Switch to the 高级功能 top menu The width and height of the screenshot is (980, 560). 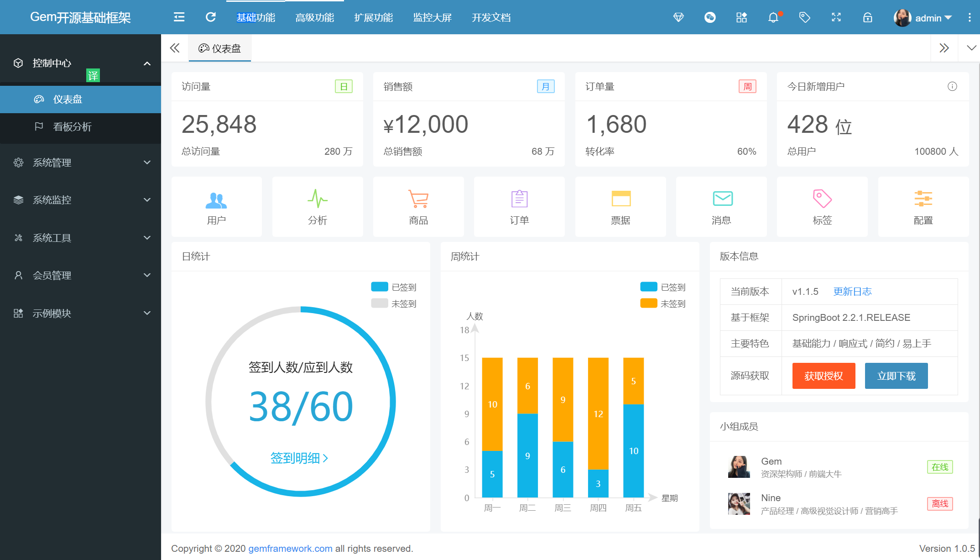[x=314, y=18]
